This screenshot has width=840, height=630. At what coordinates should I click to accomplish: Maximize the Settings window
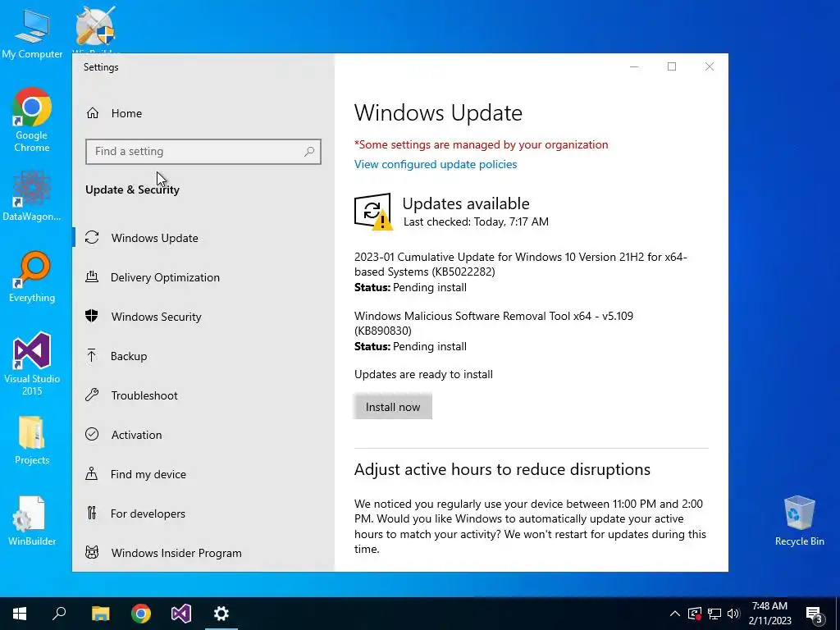tap(672, 66)
